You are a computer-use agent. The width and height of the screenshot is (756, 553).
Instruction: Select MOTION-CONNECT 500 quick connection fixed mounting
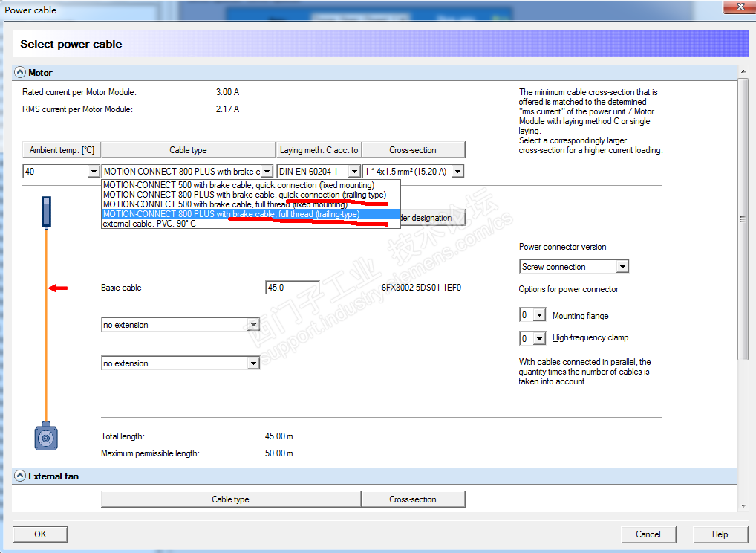251,185
